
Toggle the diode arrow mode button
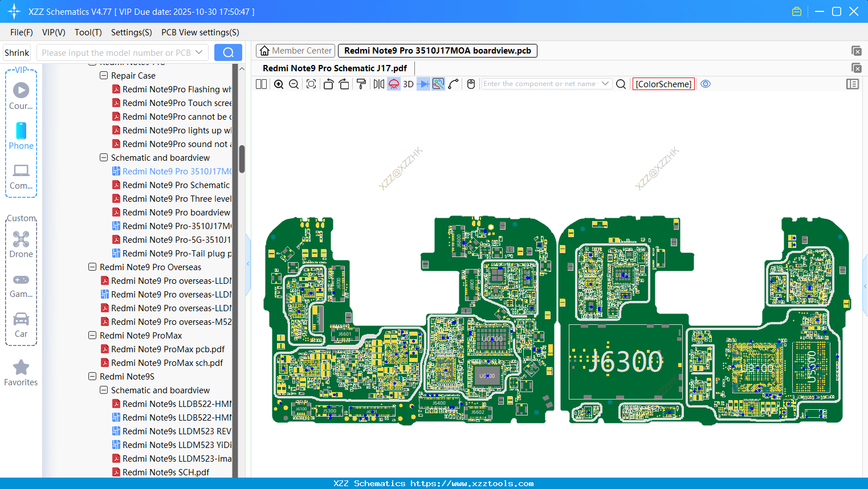[x=423, y=84]
